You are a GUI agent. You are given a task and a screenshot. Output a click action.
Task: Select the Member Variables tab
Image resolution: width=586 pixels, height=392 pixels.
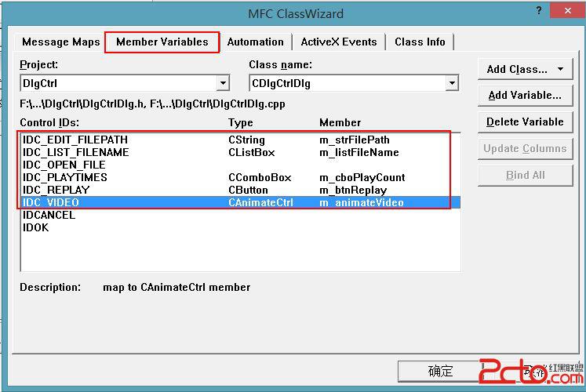click(x=162, y=42)
